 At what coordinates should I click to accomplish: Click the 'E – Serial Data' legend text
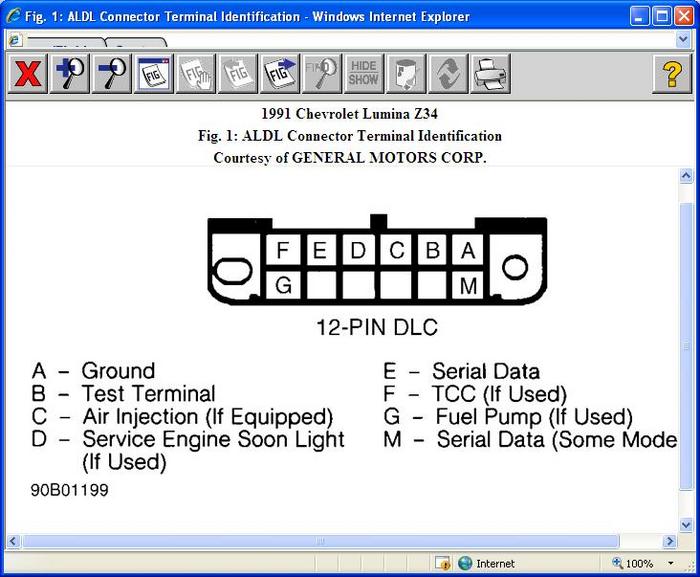(x=462, y=372)
